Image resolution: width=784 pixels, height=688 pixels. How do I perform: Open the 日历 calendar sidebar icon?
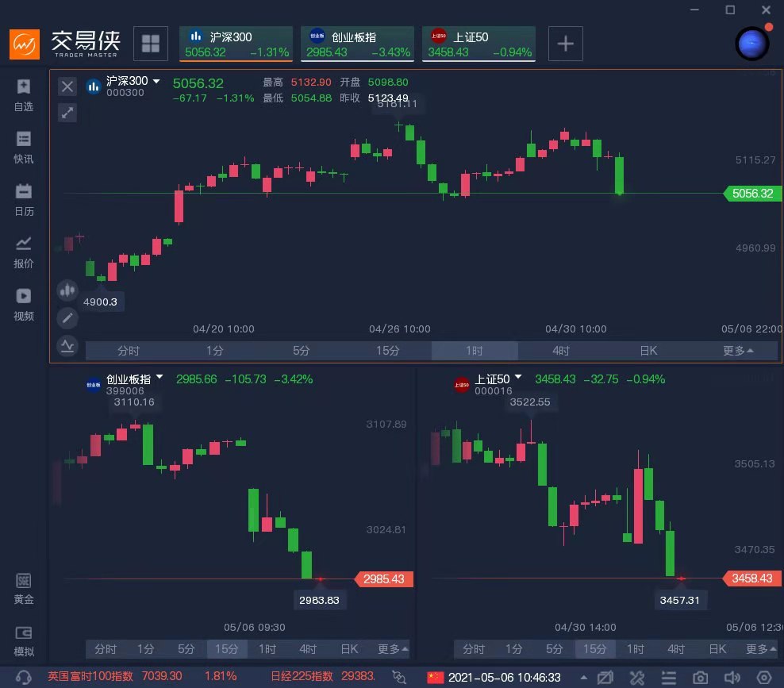pyautogui.click(x=24, y=200)
